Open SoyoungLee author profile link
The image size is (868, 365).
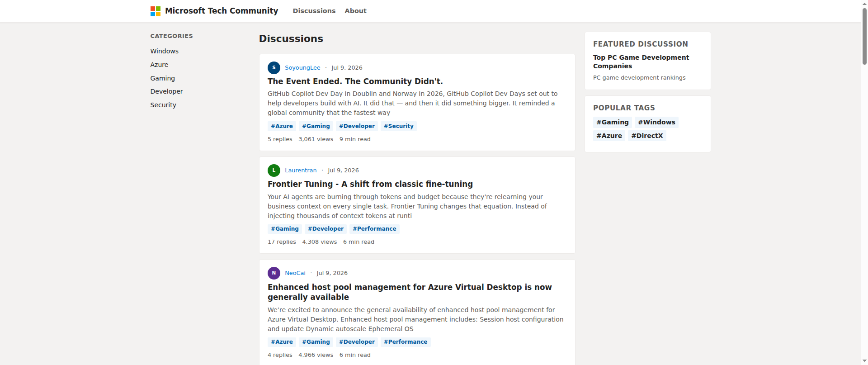click(302, 68)
